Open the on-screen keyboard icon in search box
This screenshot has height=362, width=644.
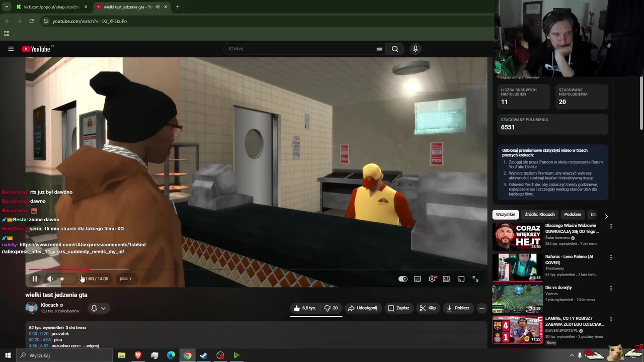click(x=379, y=49)
